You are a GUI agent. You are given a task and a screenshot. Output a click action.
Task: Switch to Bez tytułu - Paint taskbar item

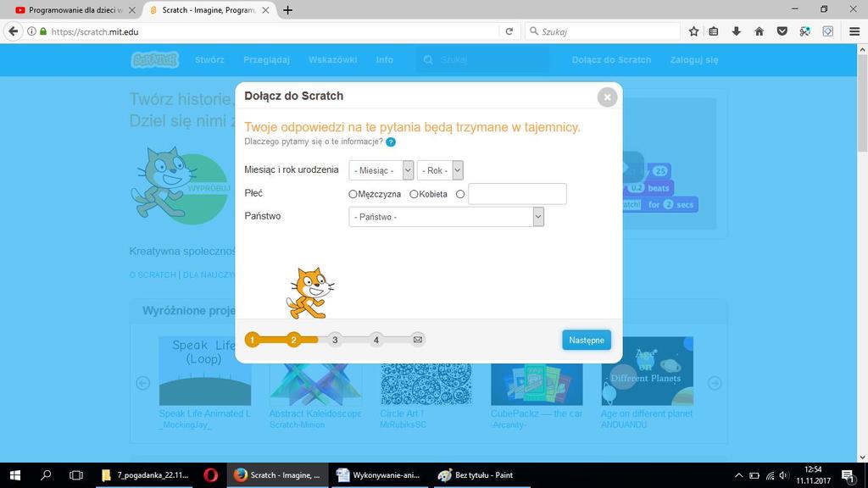[481, 475]
